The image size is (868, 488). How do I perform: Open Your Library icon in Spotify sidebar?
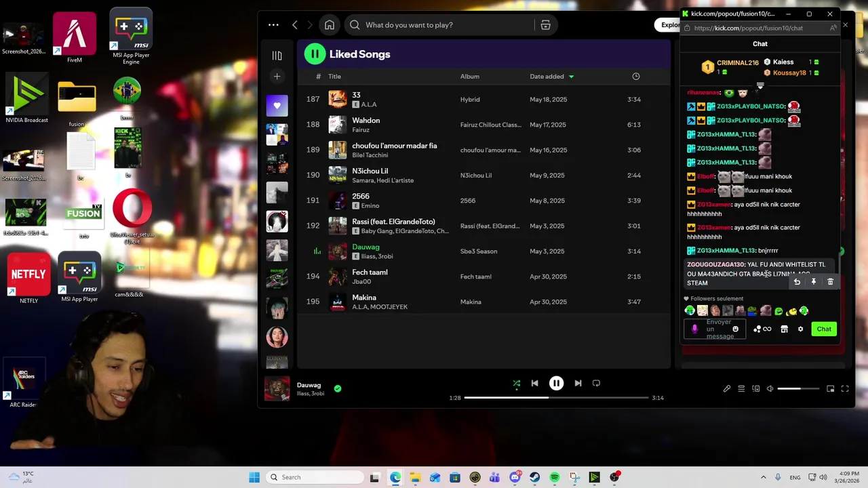point(277,56)
